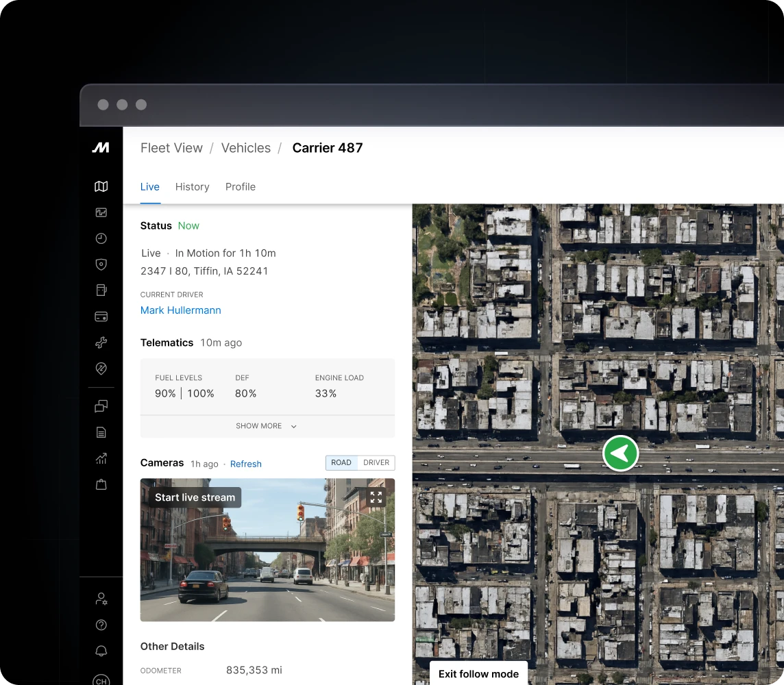
Task: Click Exit follow mode button
Action: pos(478,673)
